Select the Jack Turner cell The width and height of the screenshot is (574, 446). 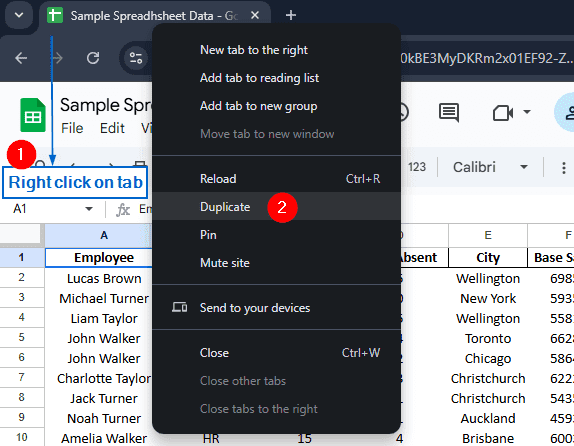[98, 398]
